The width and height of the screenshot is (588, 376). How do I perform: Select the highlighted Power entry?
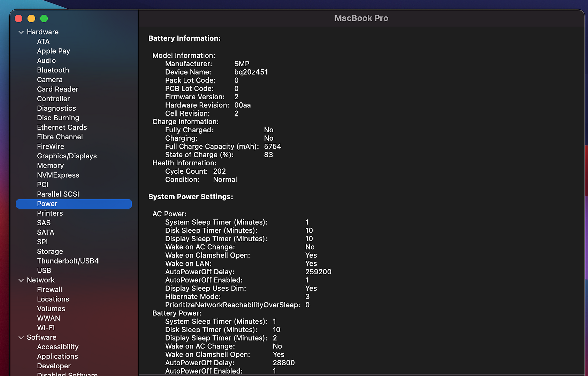(74, 204)
